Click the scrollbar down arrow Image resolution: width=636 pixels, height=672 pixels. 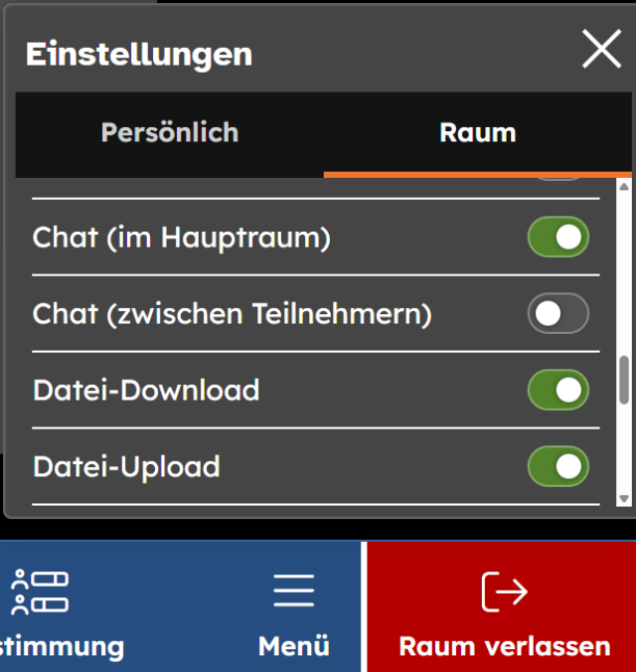(624, 498)
